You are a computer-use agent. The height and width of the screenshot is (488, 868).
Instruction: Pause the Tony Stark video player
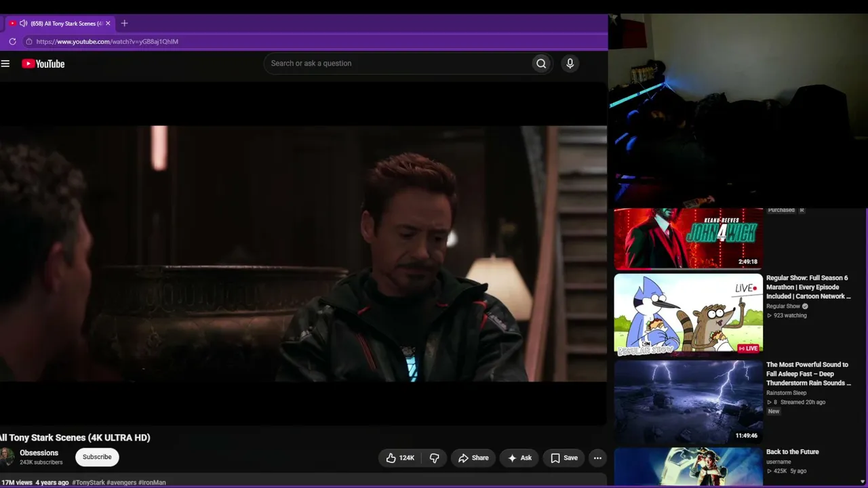[x=303, y=254]
